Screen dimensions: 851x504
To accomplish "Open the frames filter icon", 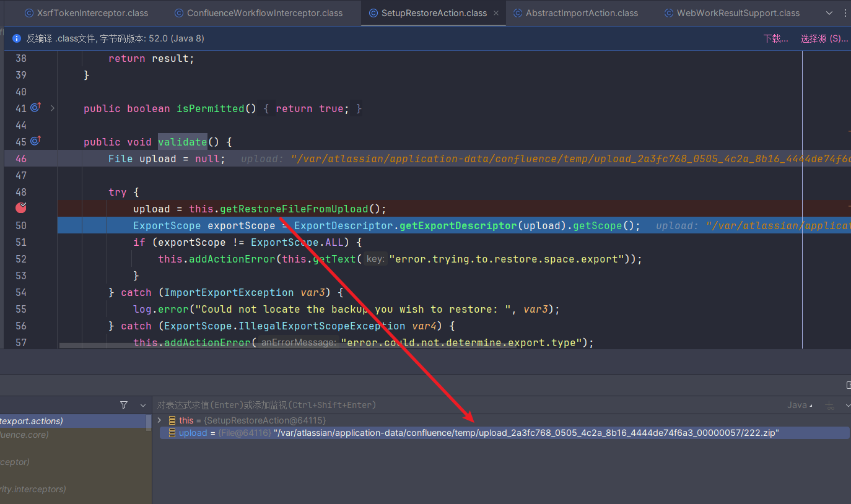I will tap(124, 405).
